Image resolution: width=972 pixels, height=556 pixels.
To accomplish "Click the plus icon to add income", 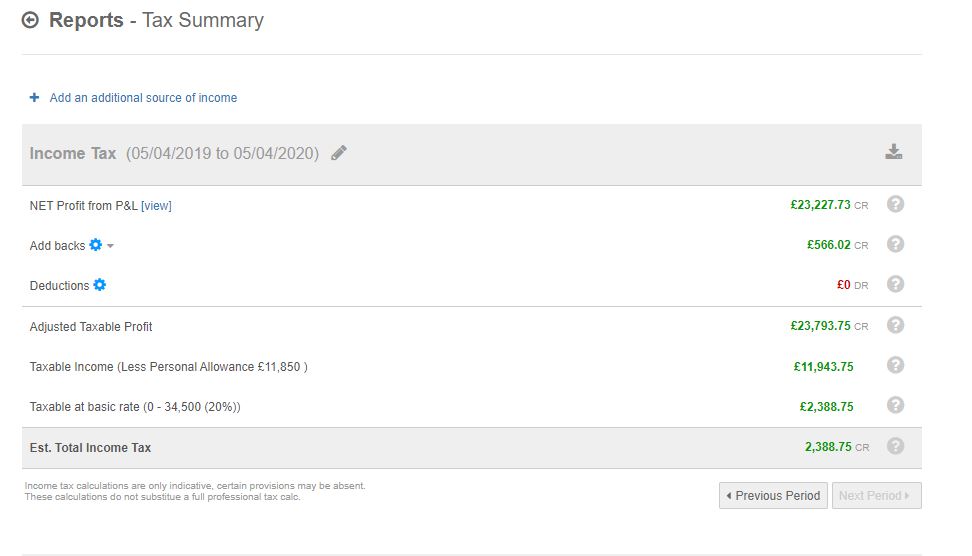I will (x=34, y=98).
